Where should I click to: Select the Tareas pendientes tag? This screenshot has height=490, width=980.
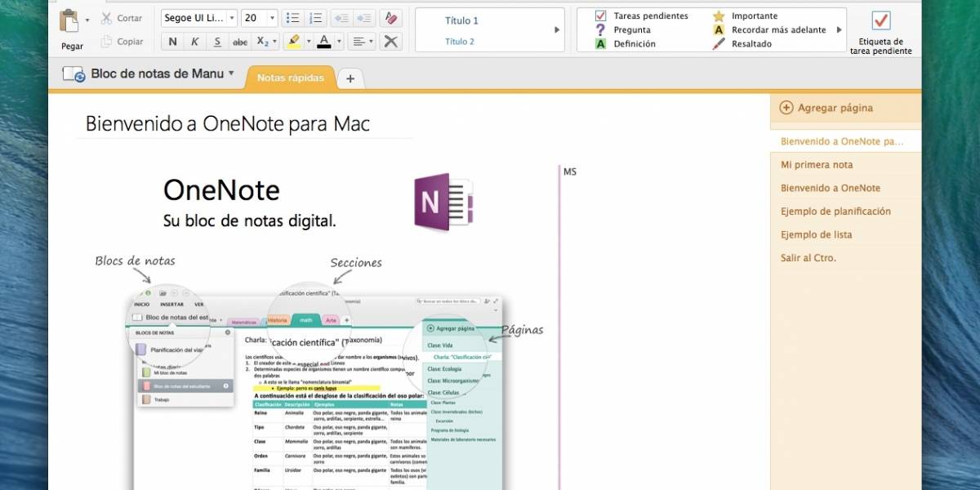(641, 16)
